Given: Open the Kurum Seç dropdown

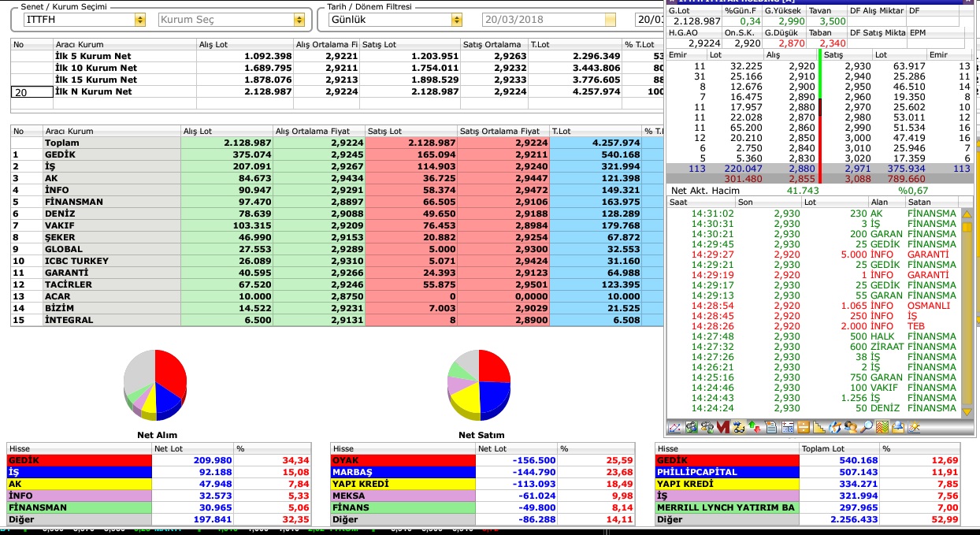Looking at the screenshot, I should coord(299,20).
